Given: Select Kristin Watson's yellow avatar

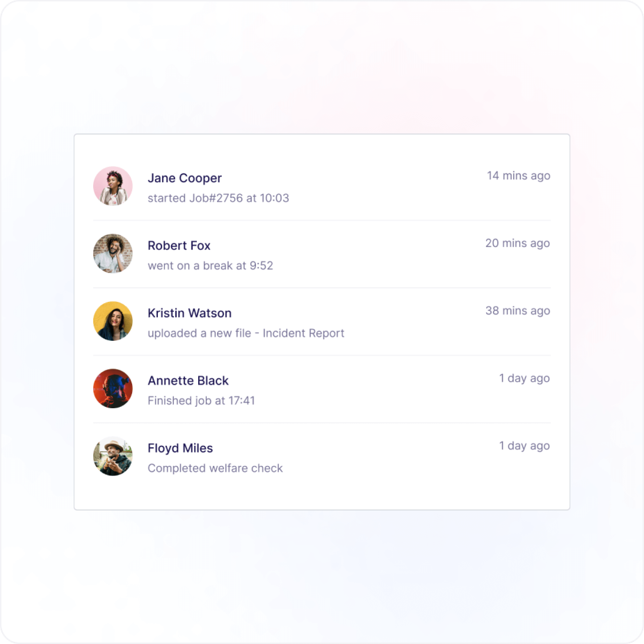Looking at the screenshot, I should [x=113, y=321].
